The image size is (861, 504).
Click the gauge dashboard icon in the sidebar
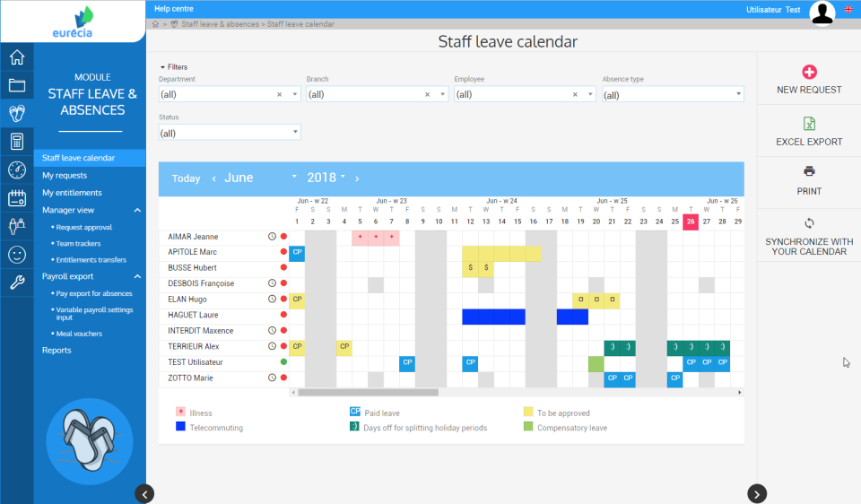click(x=16, y=169)
